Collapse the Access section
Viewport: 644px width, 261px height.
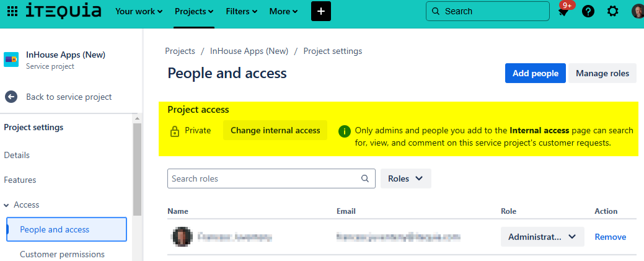(7, 205)
